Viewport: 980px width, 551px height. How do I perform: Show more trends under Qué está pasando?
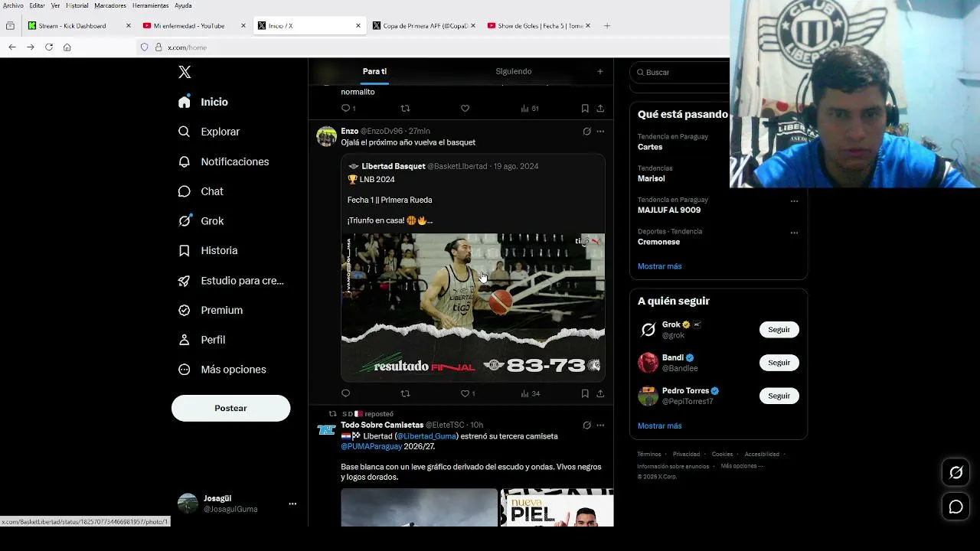(659, 266)
